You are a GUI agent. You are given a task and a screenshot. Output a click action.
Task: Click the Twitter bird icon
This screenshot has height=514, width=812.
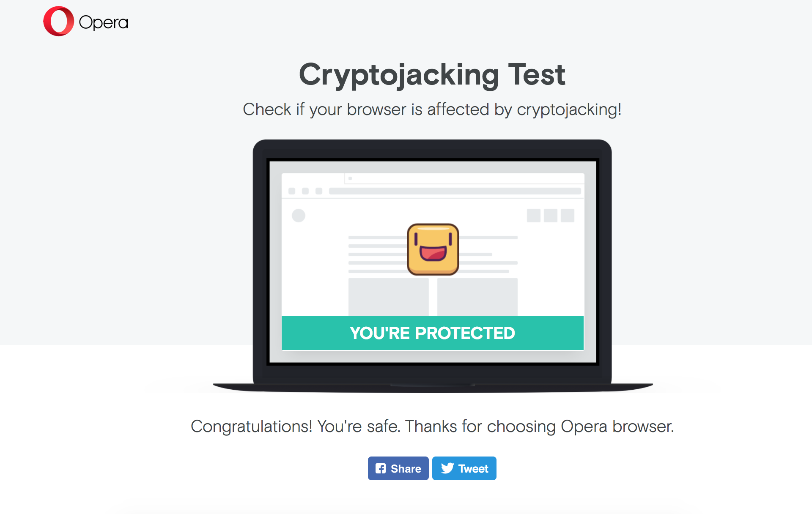coord(447,468)
